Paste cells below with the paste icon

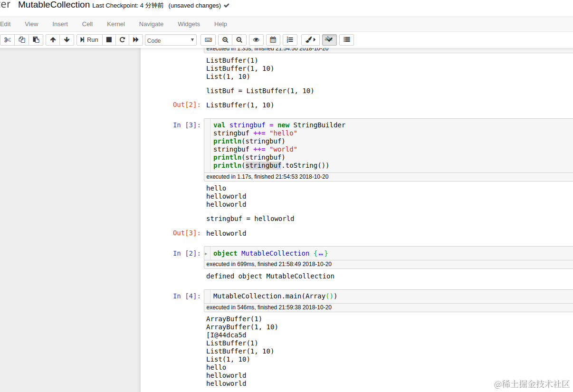[x=36, y=39]
